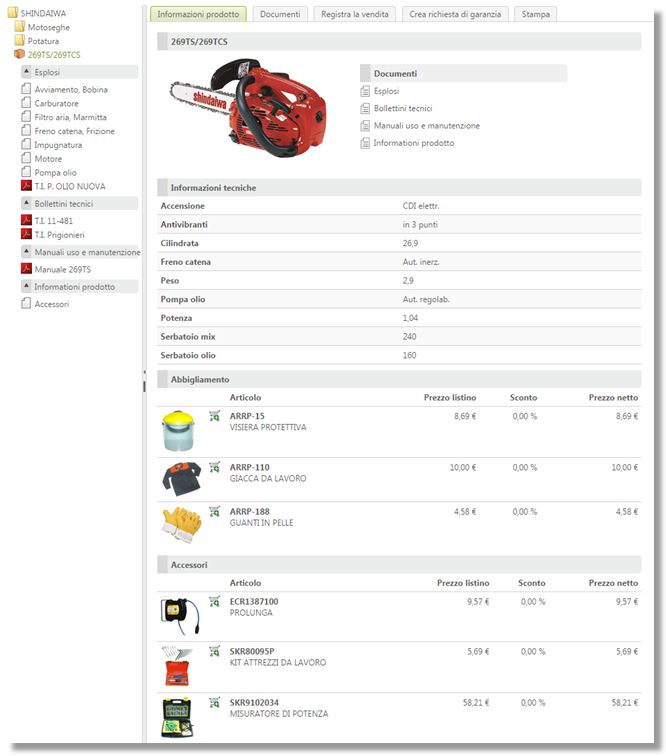Collapse the Bollettini tecnici sidebar section
Screen dimensions: 666x756
pos(26,203)
